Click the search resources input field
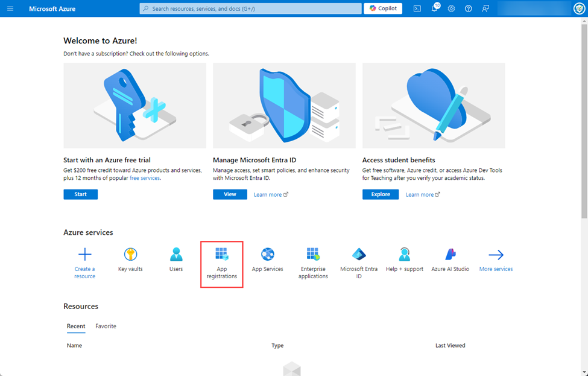 click(x=250, y=8)
